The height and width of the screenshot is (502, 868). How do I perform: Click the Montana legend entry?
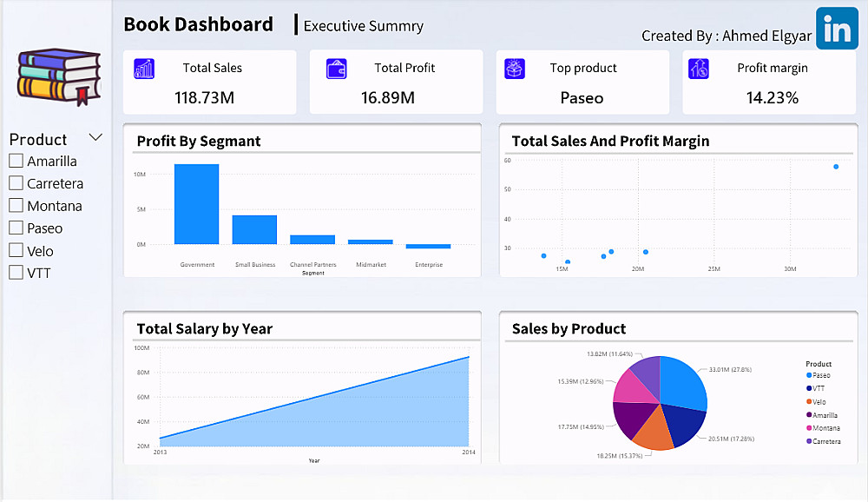(x=823, y=428)
